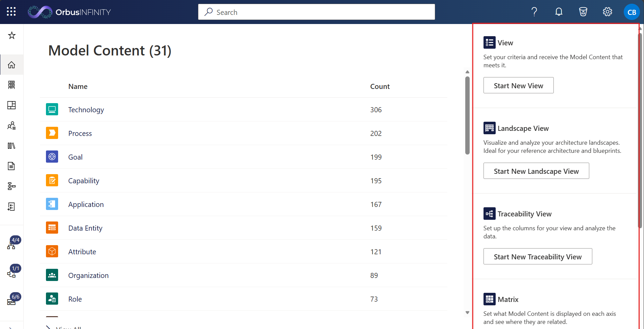
Task: Click the Technology row icon
Action: coord(52,109)
